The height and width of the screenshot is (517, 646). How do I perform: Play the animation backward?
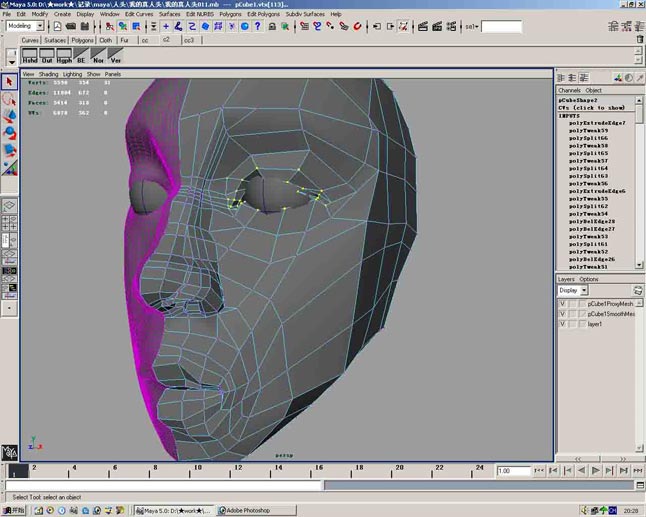coord(581,470)
